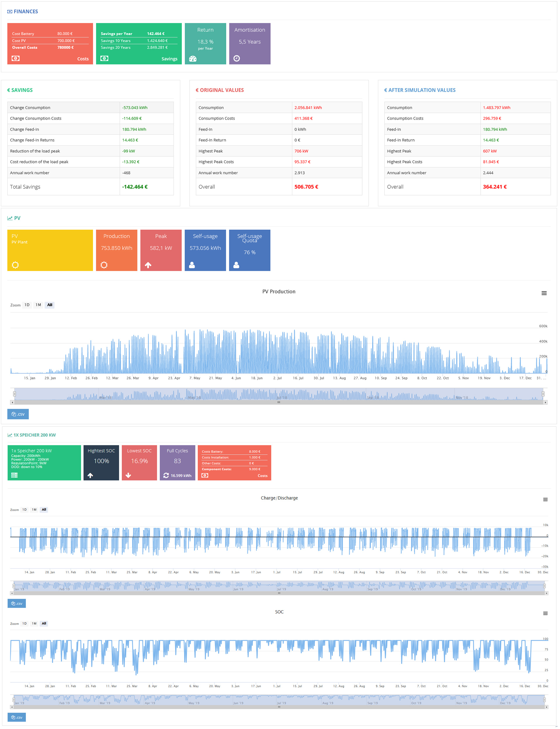Viewport: 560px width, 729px height.
Task: Click the gauge icon in Return card
Action: tap(193, 59)
